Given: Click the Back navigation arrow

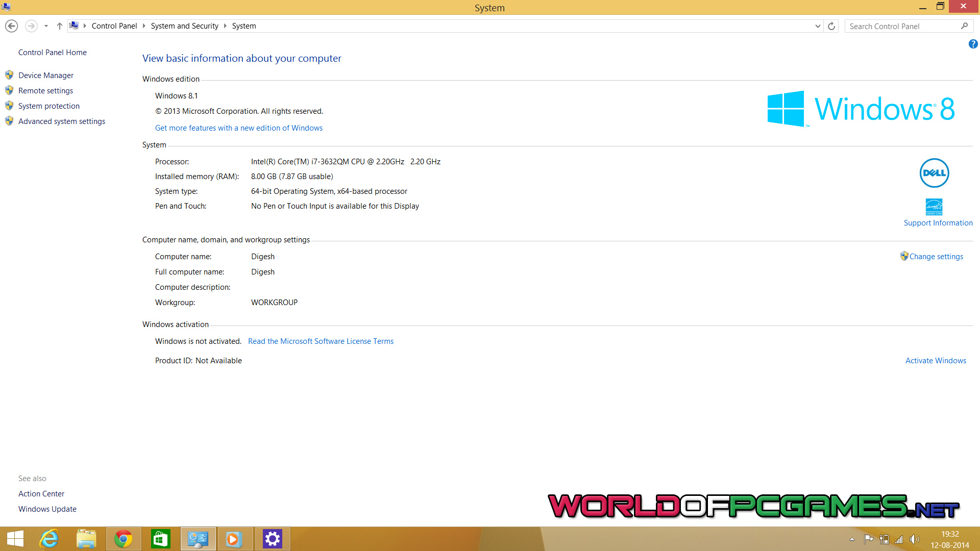Looking at the screenshot, I should pos(11,26).
